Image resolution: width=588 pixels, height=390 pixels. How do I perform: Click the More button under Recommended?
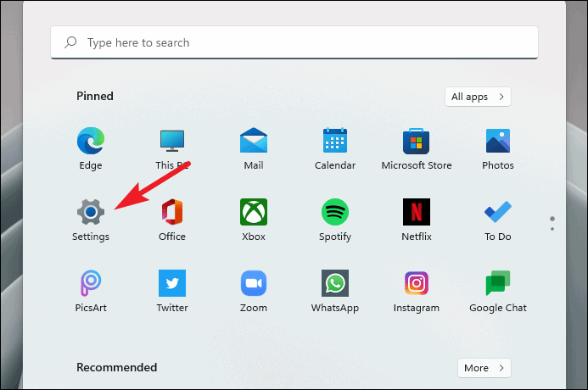[484, 368]
